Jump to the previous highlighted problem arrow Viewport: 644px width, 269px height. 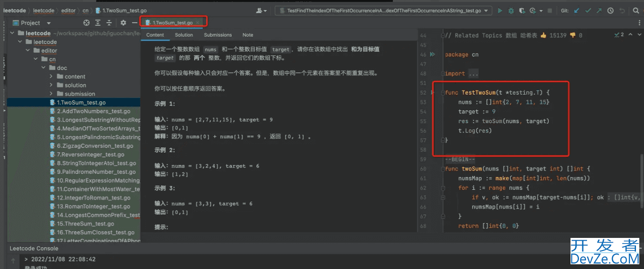coord(630,35)
